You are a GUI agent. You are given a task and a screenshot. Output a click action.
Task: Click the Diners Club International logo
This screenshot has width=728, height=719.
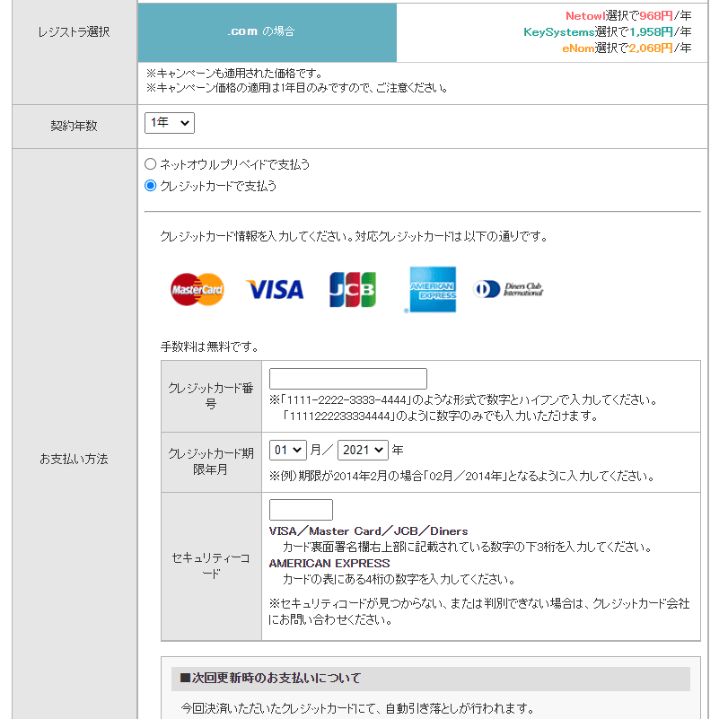point(508,289)
